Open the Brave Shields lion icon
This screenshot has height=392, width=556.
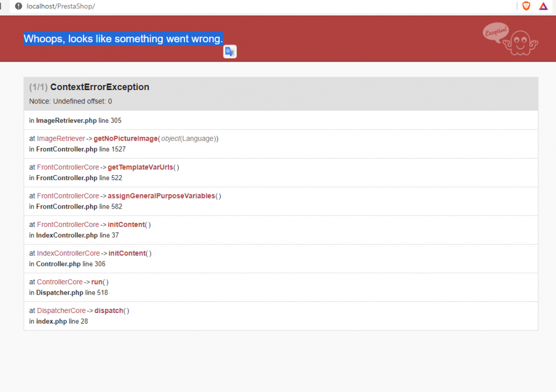pyautogui.click(x=526, y=6)
